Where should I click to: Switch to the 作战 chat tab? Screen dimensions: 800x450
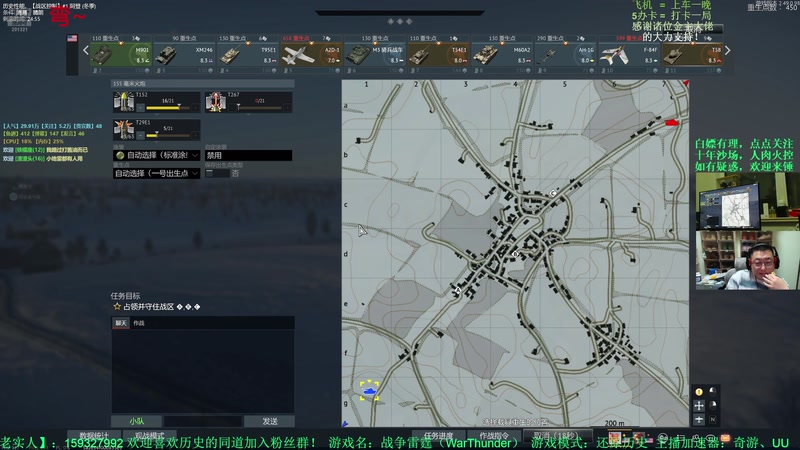click(x=139, y=323)
